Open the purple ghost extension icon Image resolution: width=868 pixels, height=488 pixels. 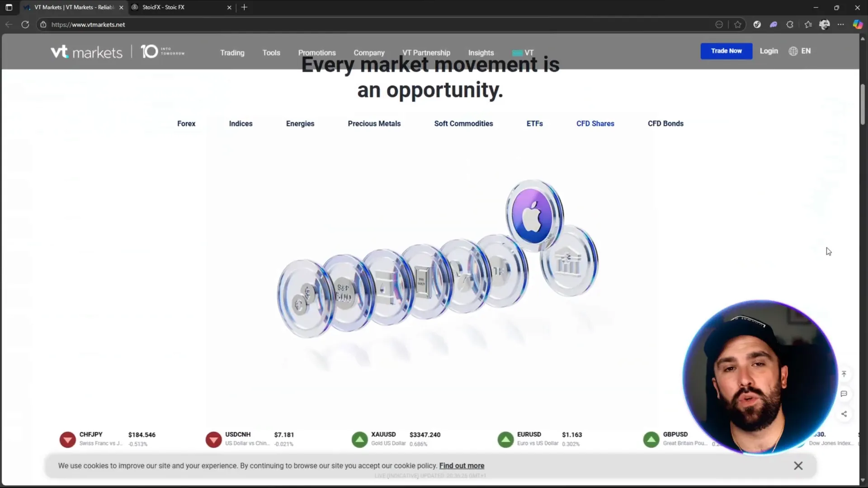click(x=774, y=24)
